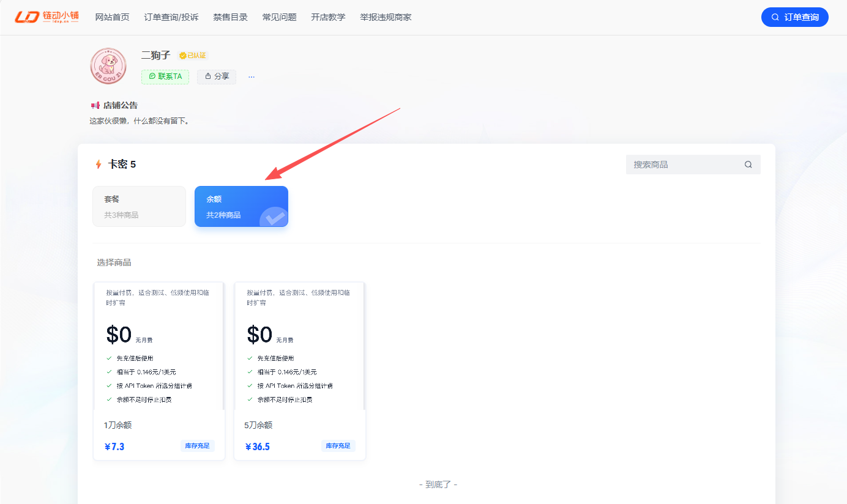Focus the 搜索商品 search field
This screenshot has width=847, height=504.
coord(693,165)
